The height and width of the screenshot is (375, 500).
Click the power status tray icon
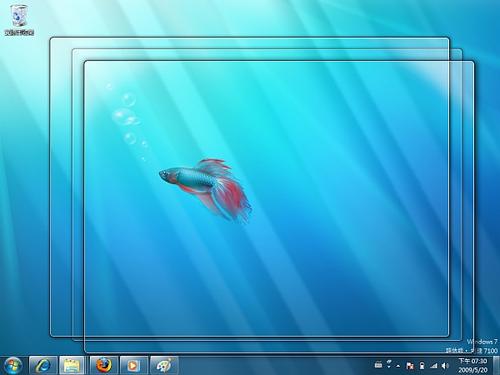pos(422,366)
